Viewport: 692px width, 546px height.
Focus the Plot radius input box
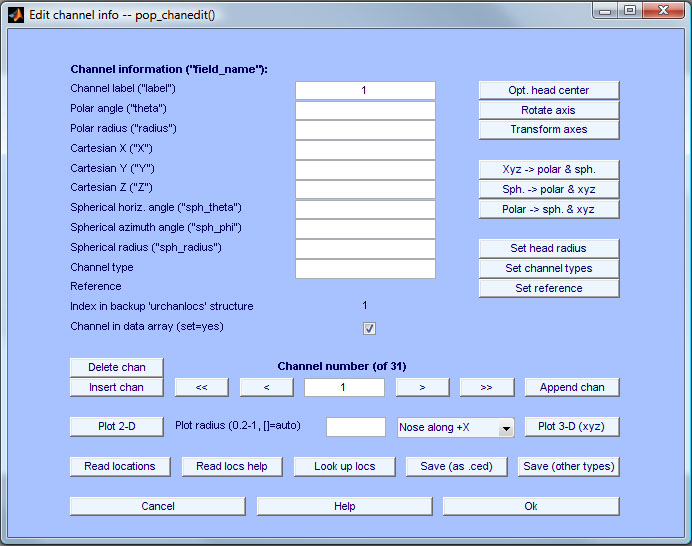[355, 427]
